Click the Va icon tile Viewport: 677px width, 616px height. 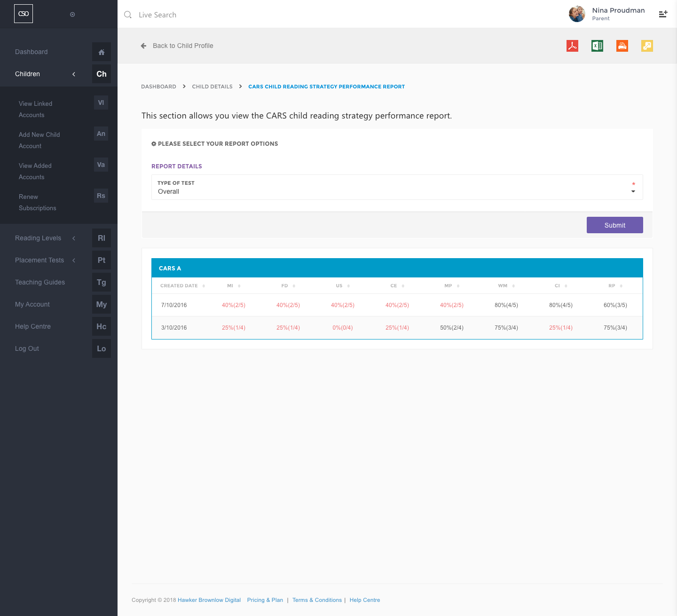[101, 165]
